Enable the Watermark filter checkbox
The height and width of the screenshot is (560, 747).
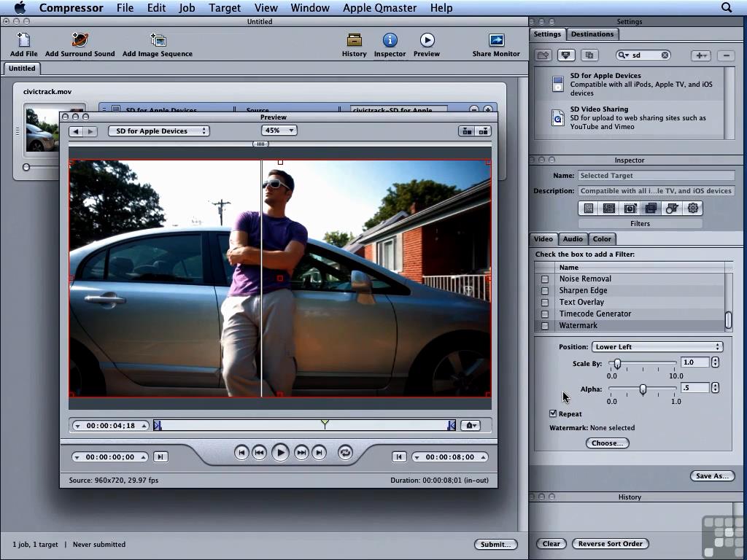tap(544, 326)
